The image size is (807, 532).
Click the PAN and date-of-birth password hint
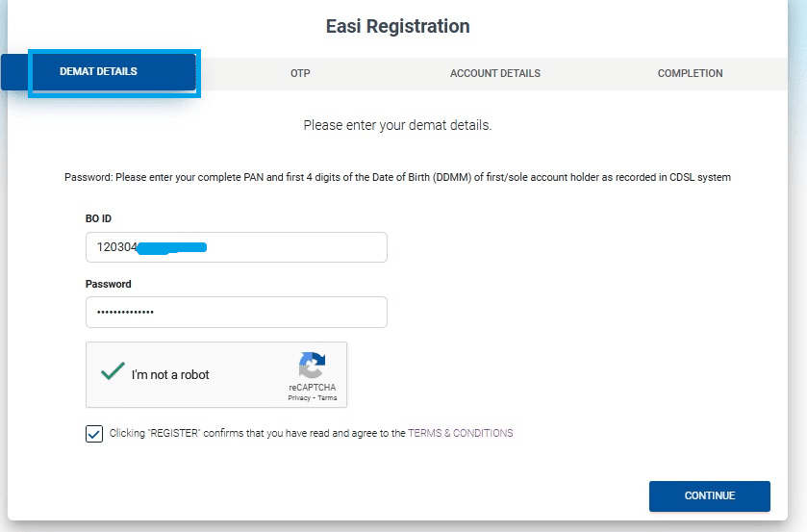click(397, 178)
